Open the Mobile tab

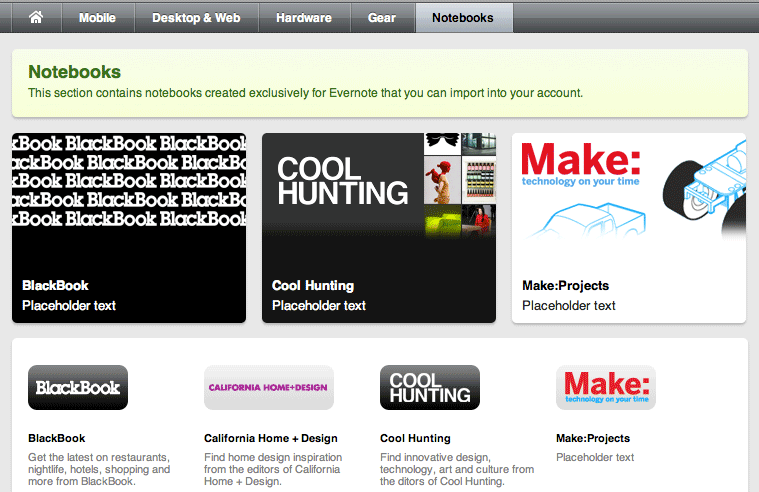coord(97,18)
